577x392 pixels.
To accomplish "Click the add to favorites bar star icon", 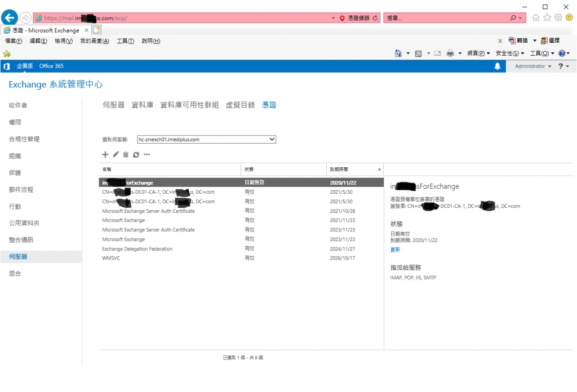I will 7,54.
